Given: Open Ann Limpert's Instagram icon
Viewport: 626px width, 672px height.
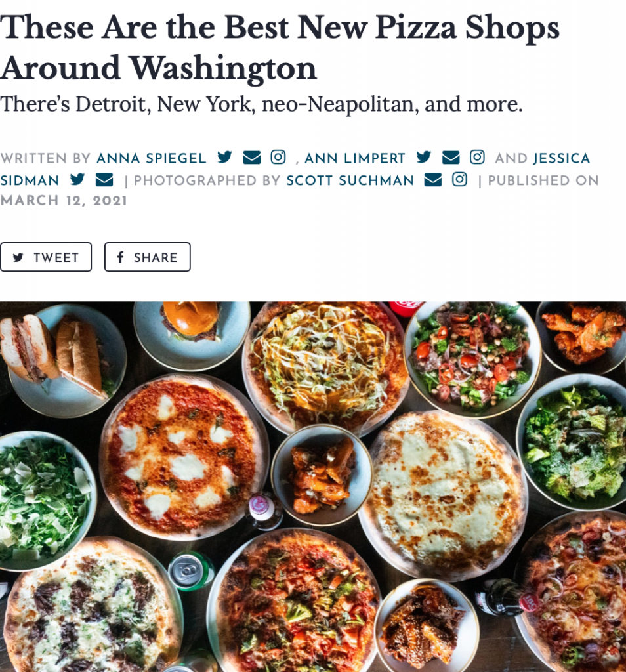Looking at the screenshot, I should point(477,157).
